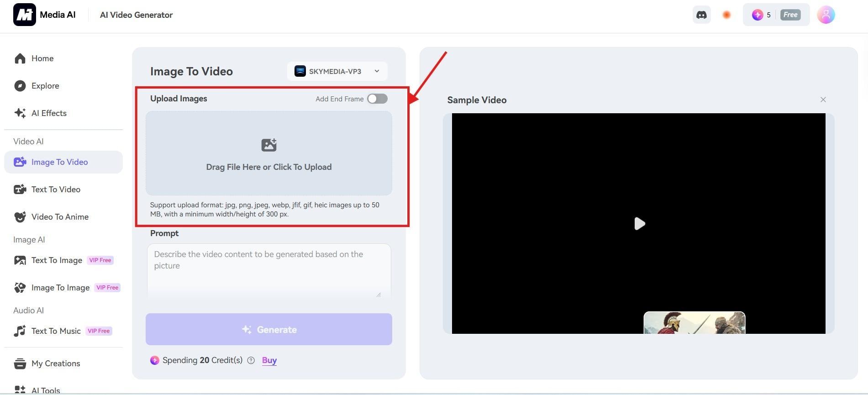This screenshot has height=395, width=868.
Task: Click the Media AI logo icon
Action: [x=25, y=15]
